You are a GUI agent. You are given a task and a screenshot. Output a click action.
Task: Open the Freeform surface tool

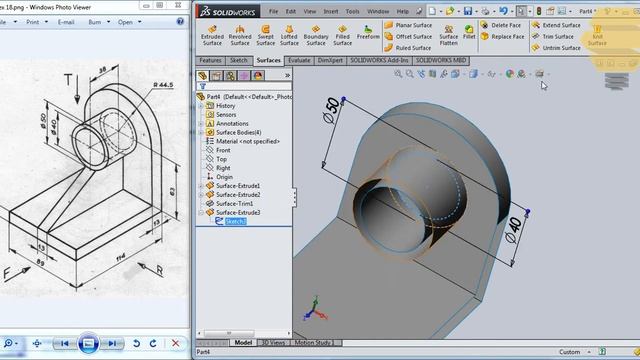click(368, 32)
